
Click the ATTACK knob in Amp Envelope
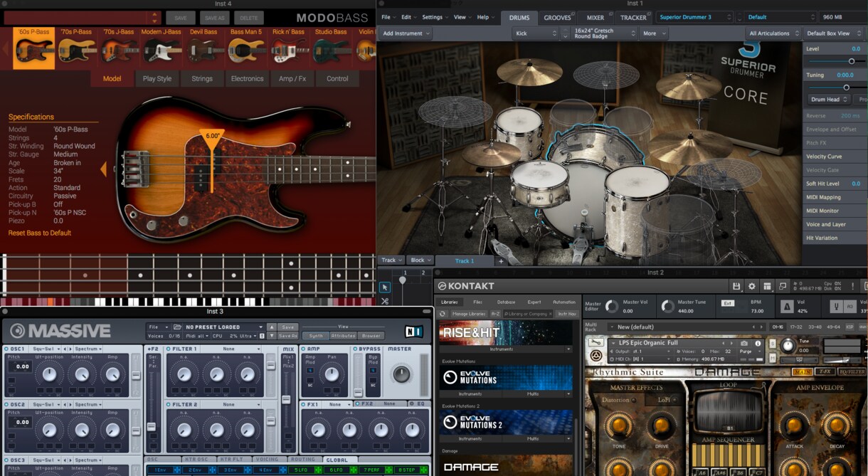click(795, 425)
